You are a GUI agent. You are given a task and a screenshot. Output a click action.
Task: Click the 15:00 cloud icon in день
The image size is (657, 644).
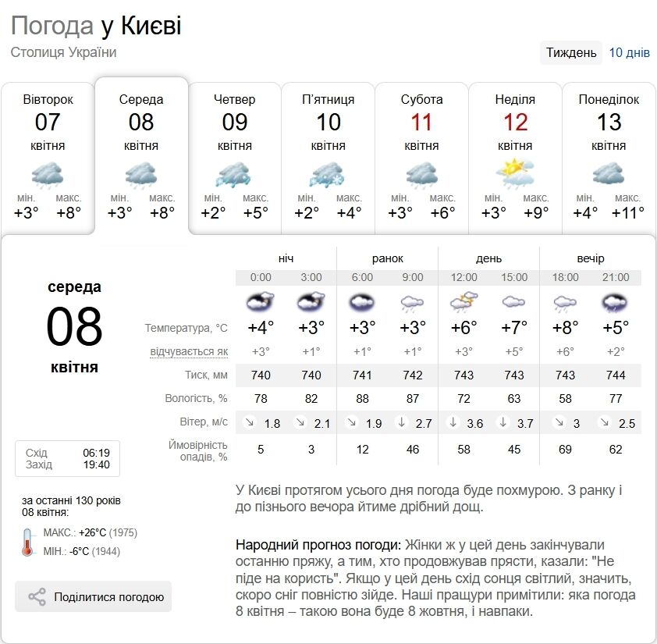pyautogui.click(x=514, y=301)
